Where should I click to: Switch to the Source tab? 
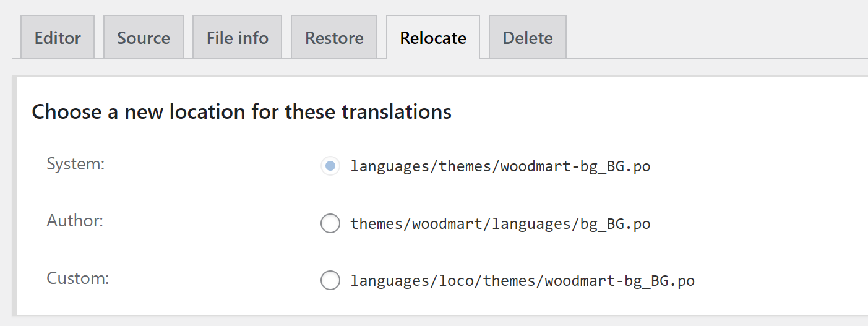[x=144, y=38]
